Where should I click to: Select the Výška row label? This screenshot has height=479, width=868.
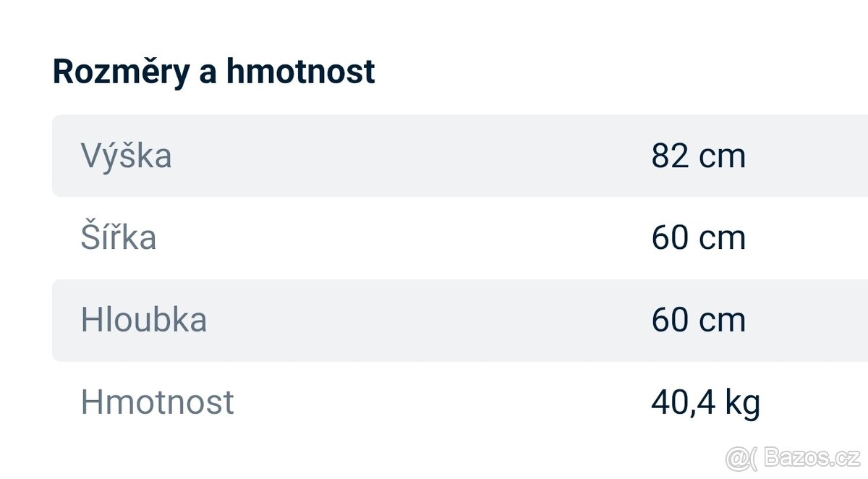pyautogui.click(x=126, y=156)
